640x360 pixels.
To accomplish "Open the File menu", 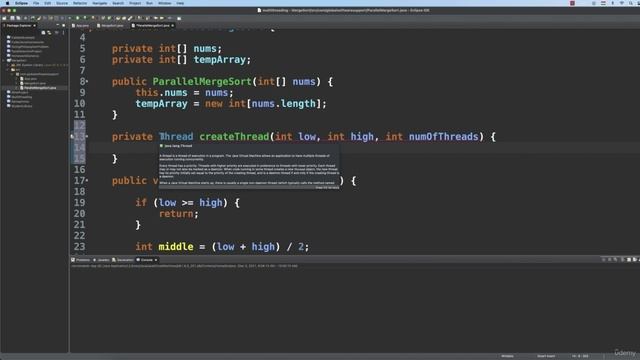I will (x=36, y=3).
